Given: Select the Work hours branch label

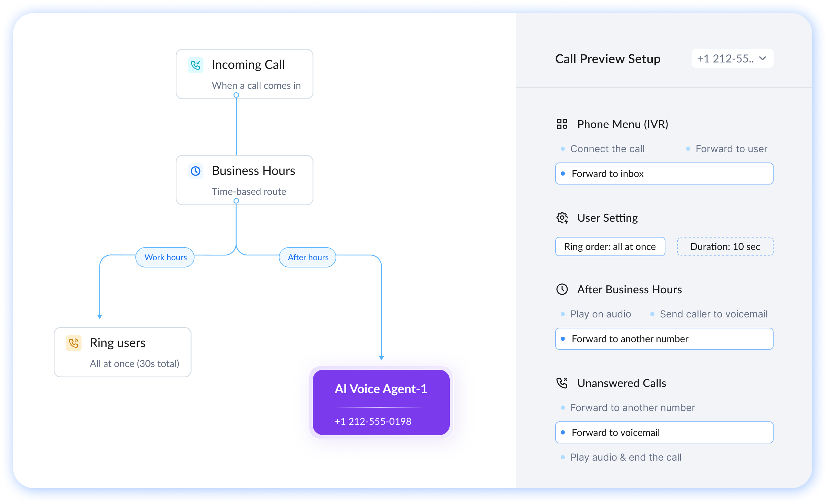Looking at the screenshot, I should [x=165, y=257].
